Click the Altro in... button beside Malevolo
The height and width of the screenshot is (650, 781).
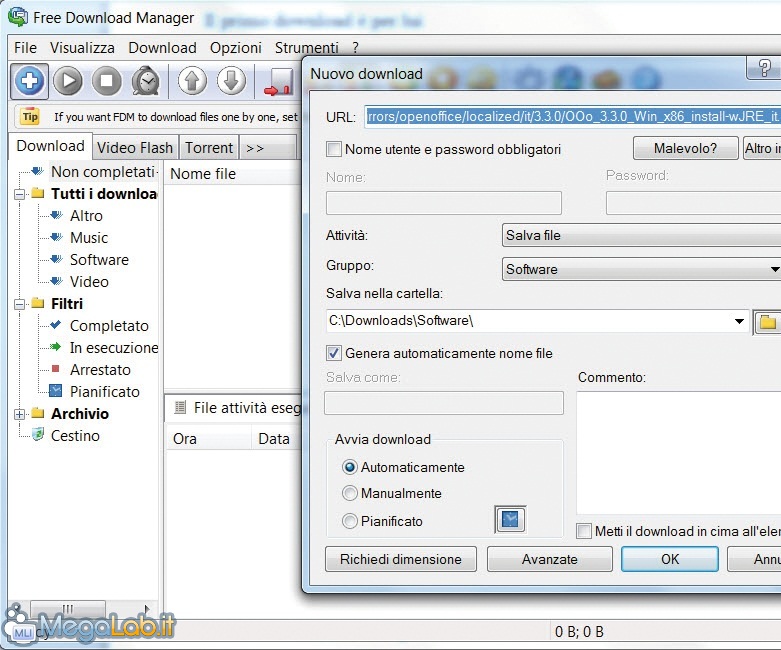(x=762, y=148)
